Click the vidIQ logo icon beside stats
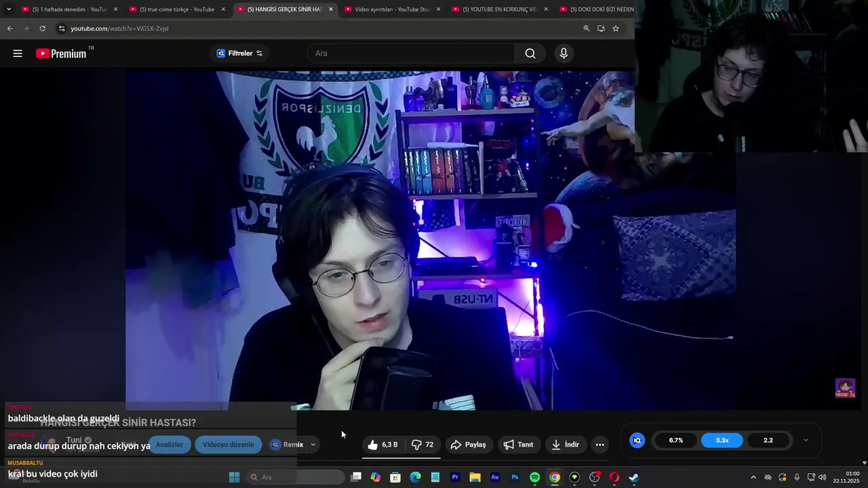 [637, 441]
